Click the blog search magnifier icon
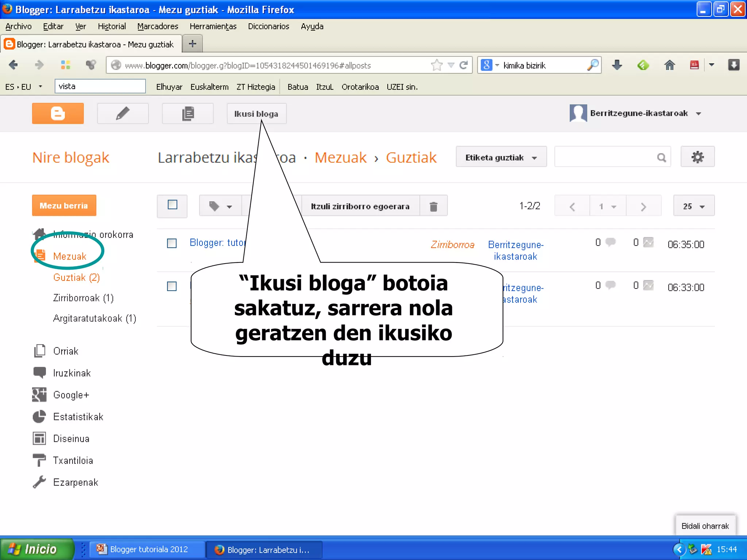The width and height of the screenshot is (747, 560). 661,157
